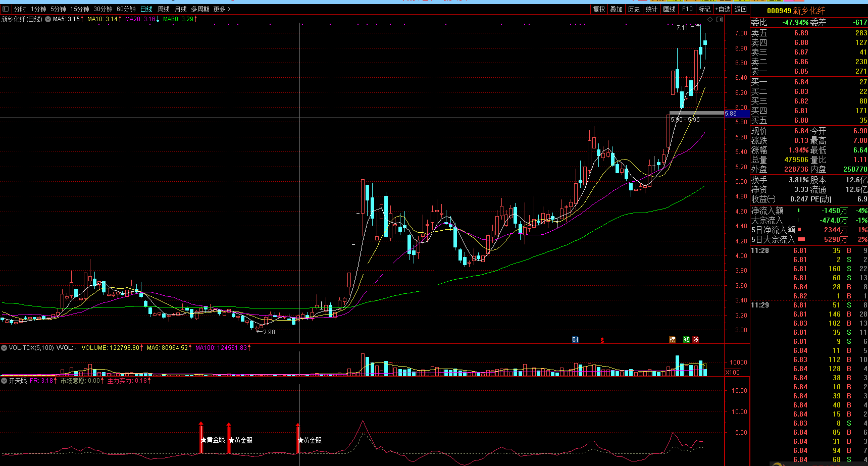Select the 1分钟 period tab
This screenshot has height=466, width=868.
coord(38,9)
